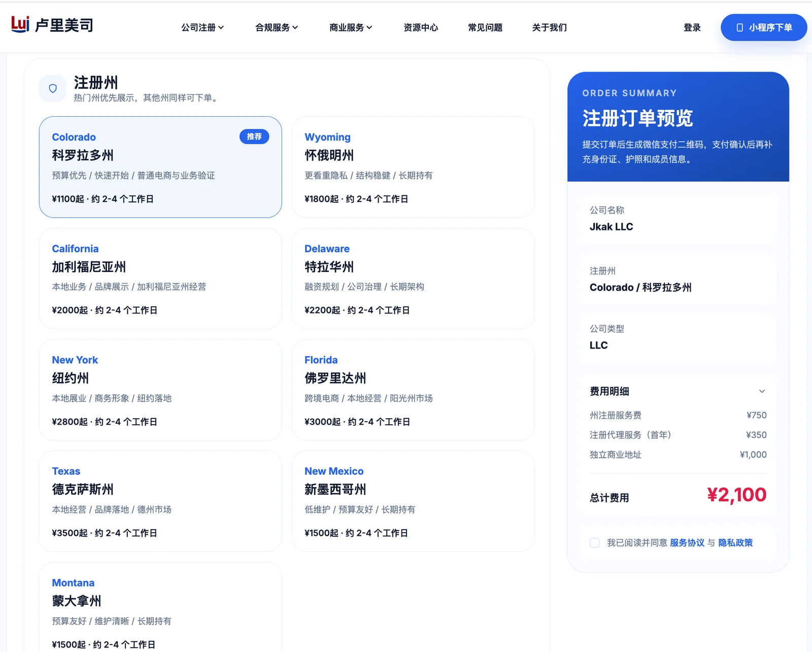
Task: Click the company name Jkak LLC
Action: [611, 227]
